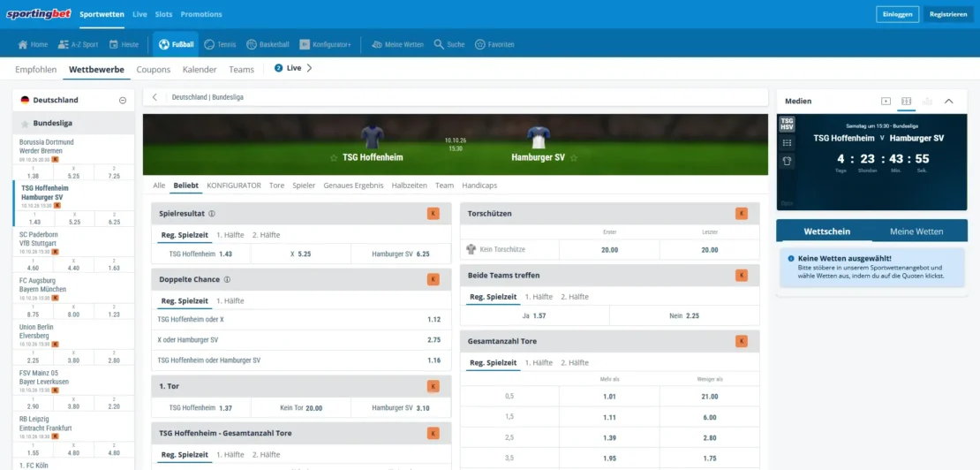The image size is (980, 470).
Task: Favorite Hamburger SV with the star icon
Action: 574,158
